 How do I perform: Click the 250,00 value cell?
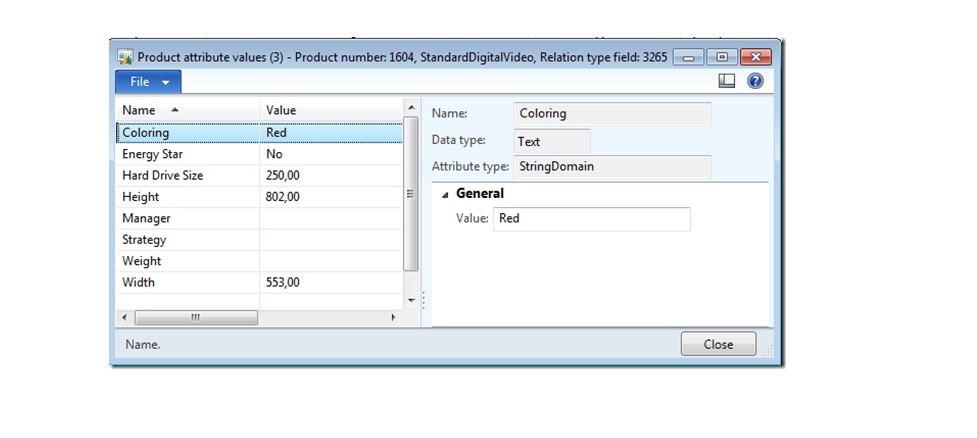click(x=331, y=175)
